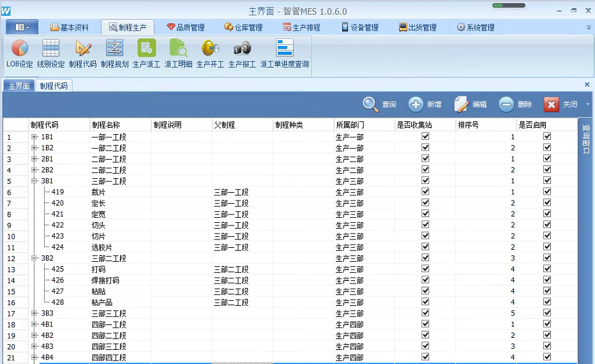The width and height of the screenshot is (595, 364).
Task: Toggle 是否收集站 checkbox for 3B3 row
Action: pyautogui.click(x=425, y=312)
